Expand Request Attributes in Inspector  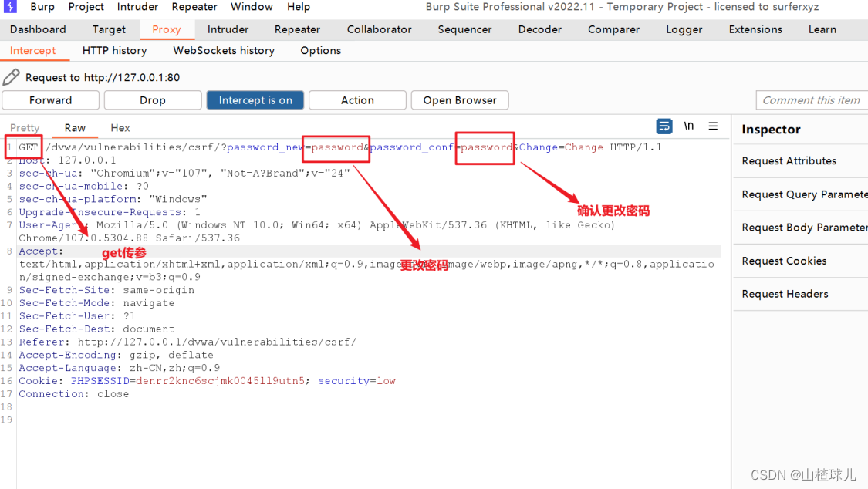(800, 161)
